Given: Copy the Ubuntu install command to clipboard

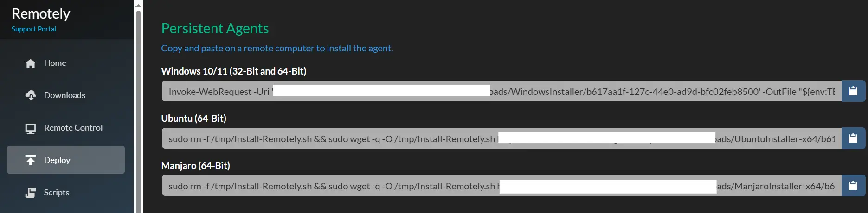Looking at the screenshot, I should 853,138.
